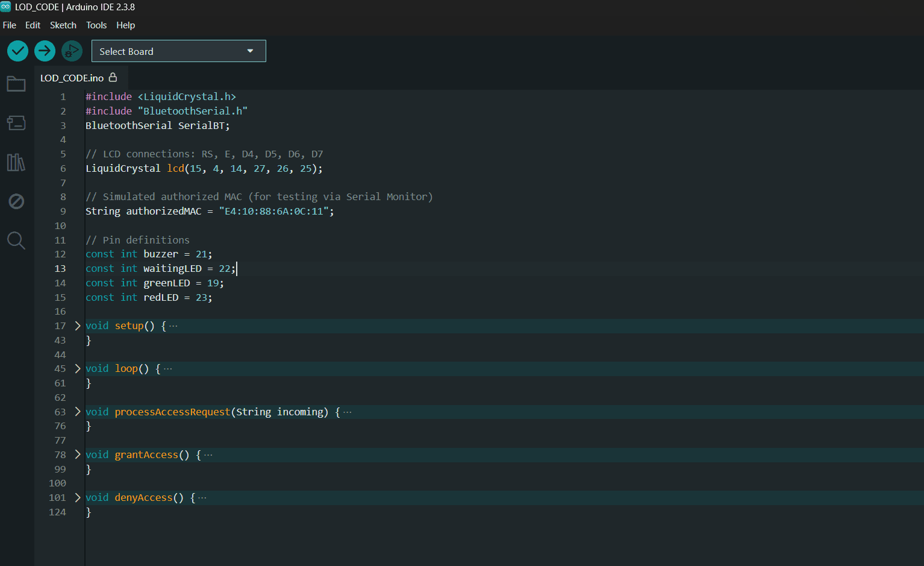The width and height of the screenshot is (924, 566).
Task: Click the processAccessRequest function name
Action: (x=172, y=412)
